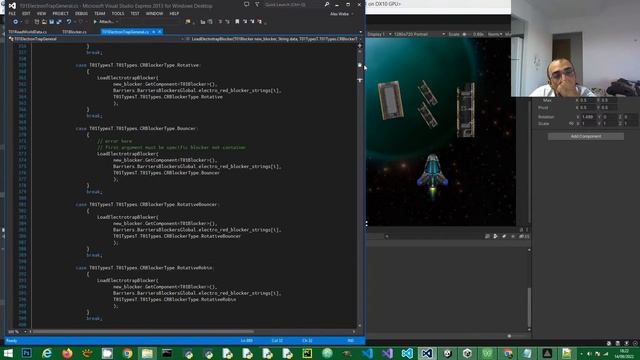Open Firefox from the taskbar
The height and width of the screenshot is (360, 640).
click(67, 353)
